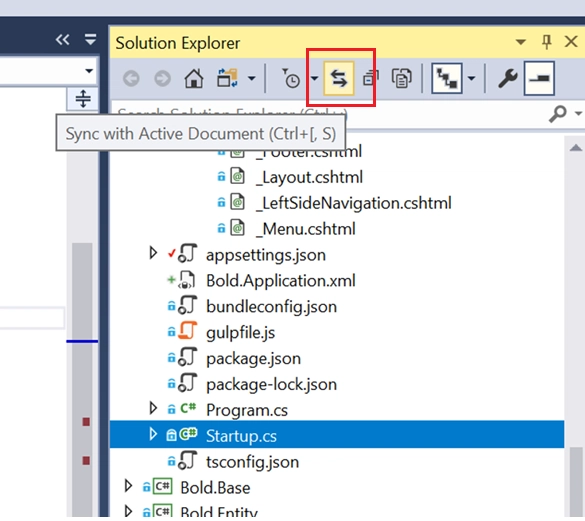The height and width of the screenshot is (521, 585).
Task: Click the search magnifier icon
Action: coord(557,113)
